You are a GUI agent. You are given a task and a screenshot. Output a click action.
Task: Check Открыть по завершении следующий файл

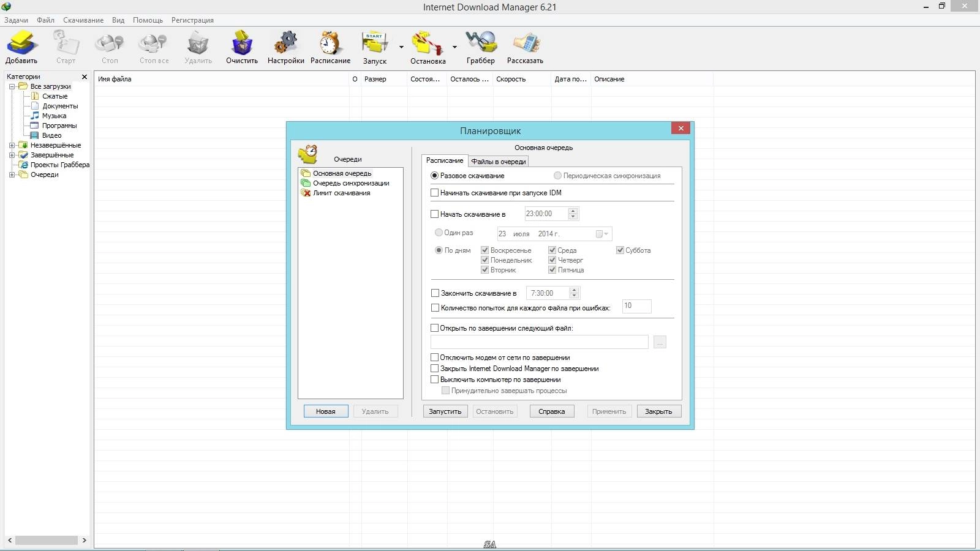coord(435,328)
